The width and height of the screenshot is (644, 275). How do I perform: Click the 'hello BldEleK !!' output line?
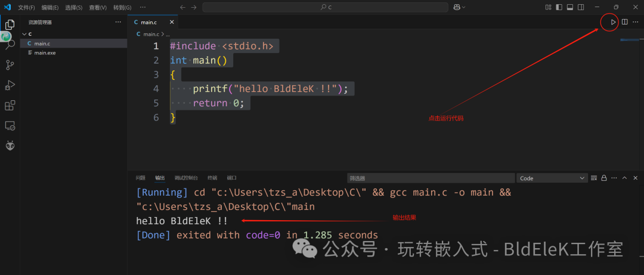click(x=182, y=221)
